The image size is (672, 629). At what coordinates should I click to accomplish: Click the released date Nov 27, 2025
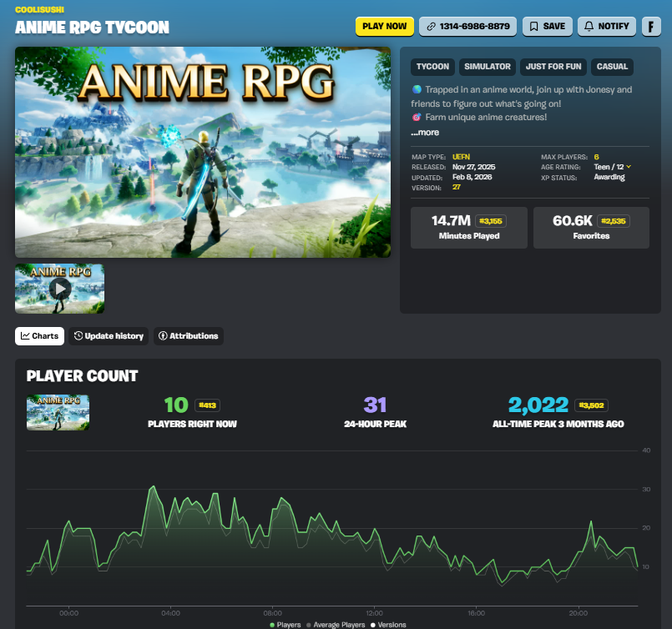[473, 167]
